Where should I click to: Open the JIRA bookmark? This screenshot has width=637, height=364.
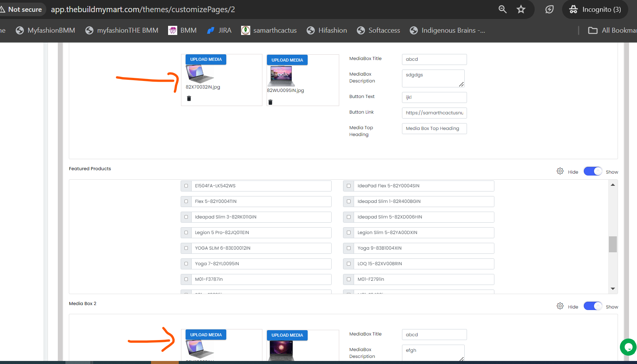click(x=219, y=30)
